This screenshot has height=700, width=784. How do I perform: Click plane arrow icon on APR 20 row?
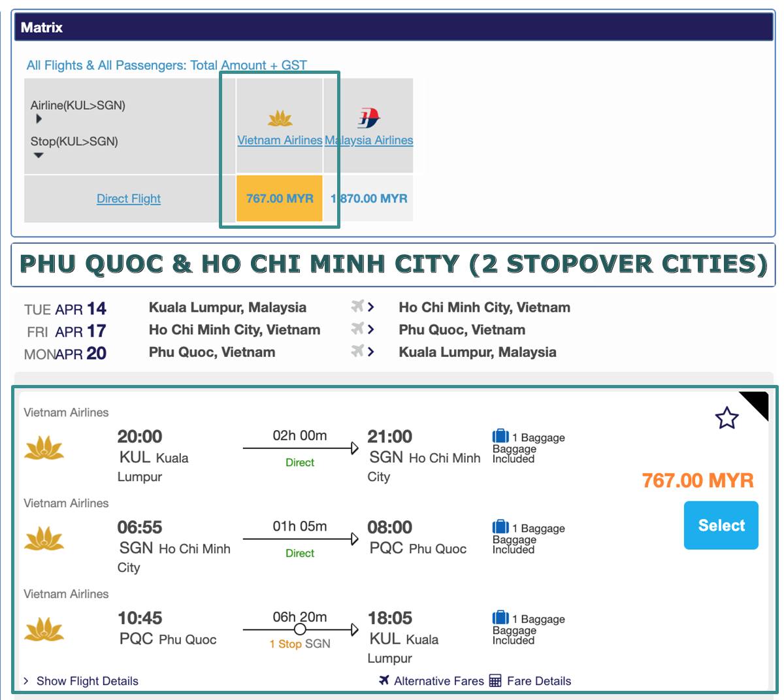363,351
